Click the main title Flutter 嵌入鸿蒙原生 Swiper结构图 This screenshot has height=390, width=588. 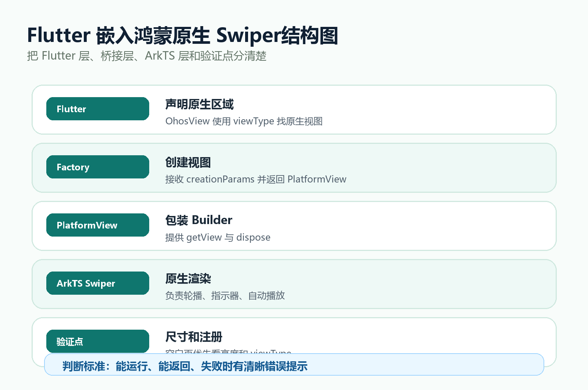tap(183, 36)
